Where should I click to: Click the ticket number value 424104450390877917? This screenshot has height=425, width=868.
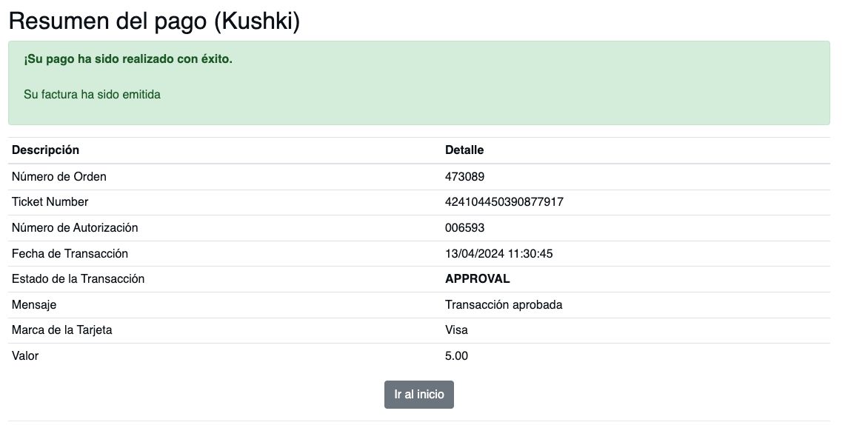[504, 202]
